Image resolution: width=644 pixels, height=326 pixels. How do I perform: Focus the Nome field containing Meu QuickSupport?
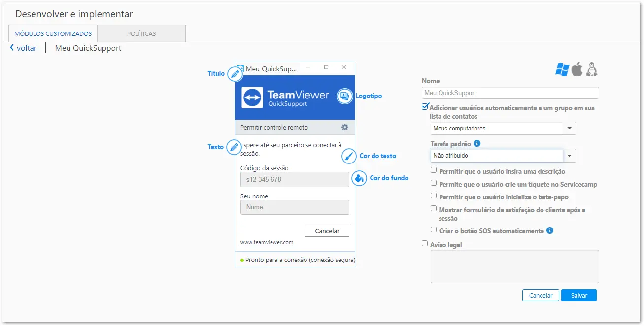pos(510,93)
